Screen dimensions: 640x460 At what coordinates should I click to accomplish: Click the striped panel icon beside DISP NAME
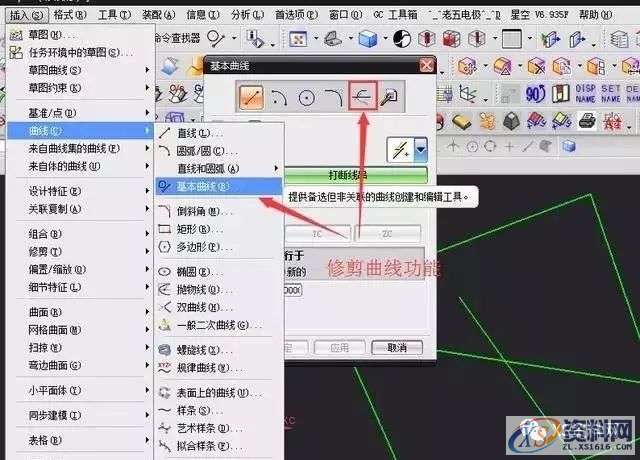560,94
